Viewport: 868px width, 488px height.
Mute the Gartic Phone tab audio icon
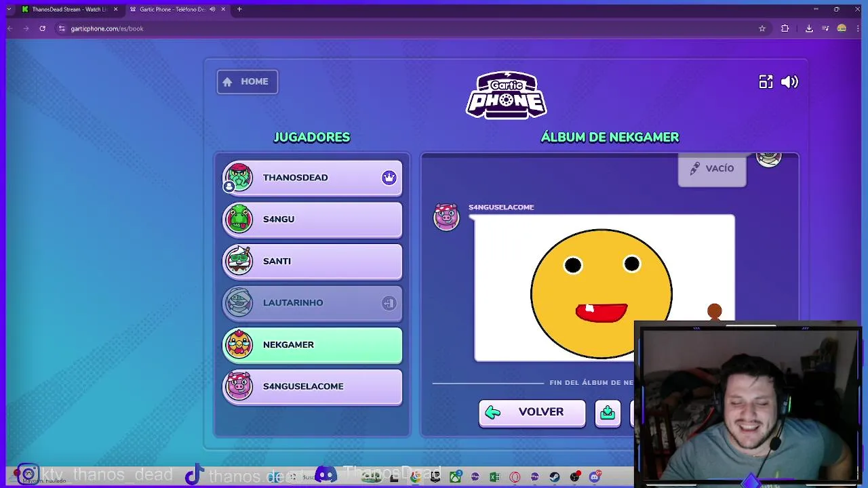pos(212,9)
